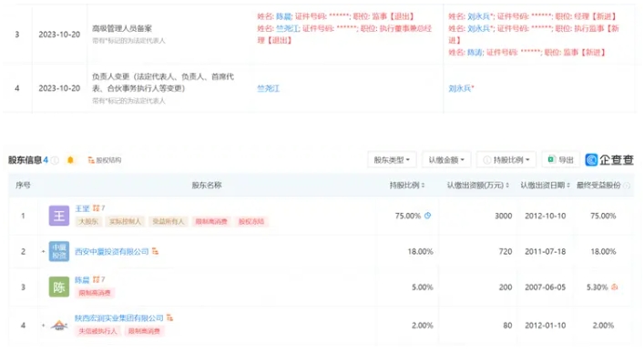
Task: Click the 限制高消费 tag under 陈晨
Action: click(95, 293)
